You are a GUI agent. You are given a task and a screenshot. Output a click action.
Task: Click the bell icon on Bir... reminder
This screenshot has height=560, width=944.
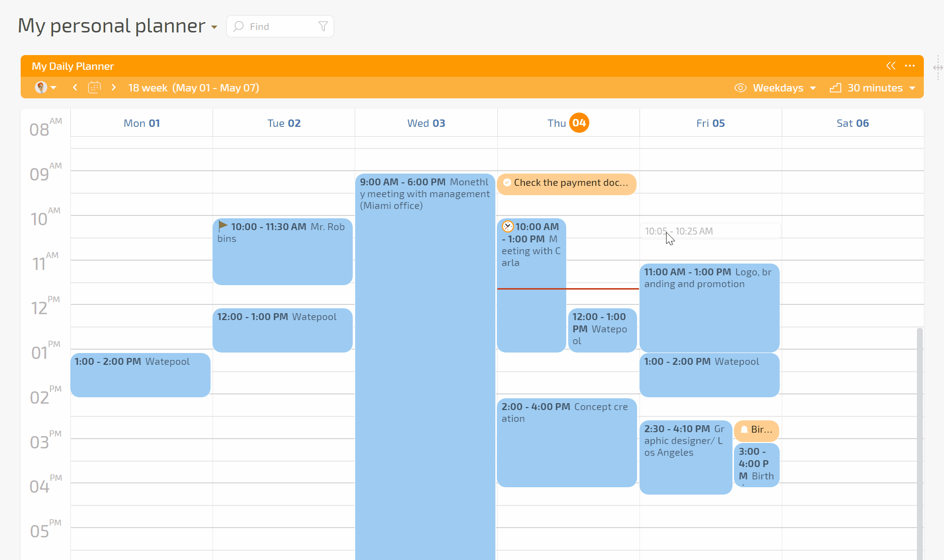(x=744, y=430)
